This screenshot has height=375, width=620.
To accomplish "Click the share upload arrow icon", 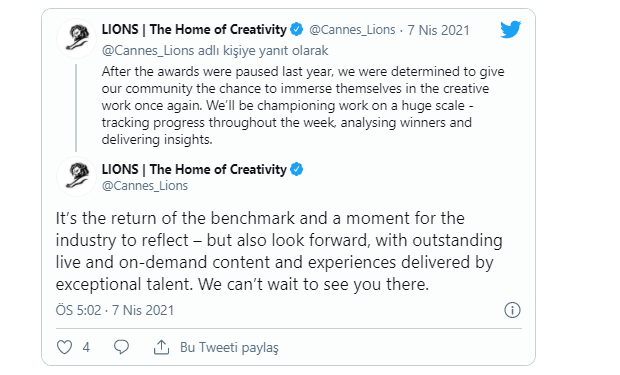I will 161,347.
